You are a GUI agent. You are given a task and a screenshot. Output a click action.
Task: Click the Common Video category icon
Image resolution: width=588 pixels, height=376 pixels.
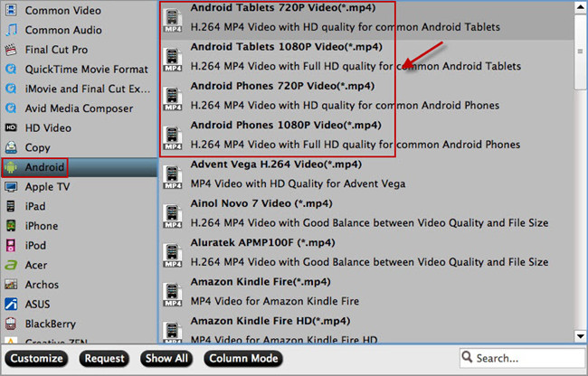[x=11, y=10]
